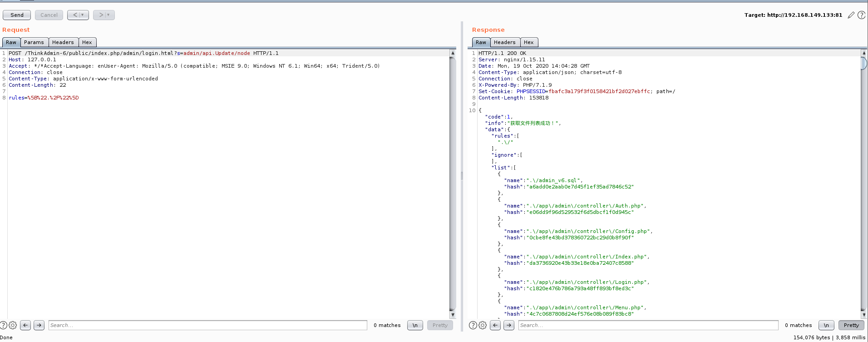Click the admin_v6.sql name entry

pos(543,180)
